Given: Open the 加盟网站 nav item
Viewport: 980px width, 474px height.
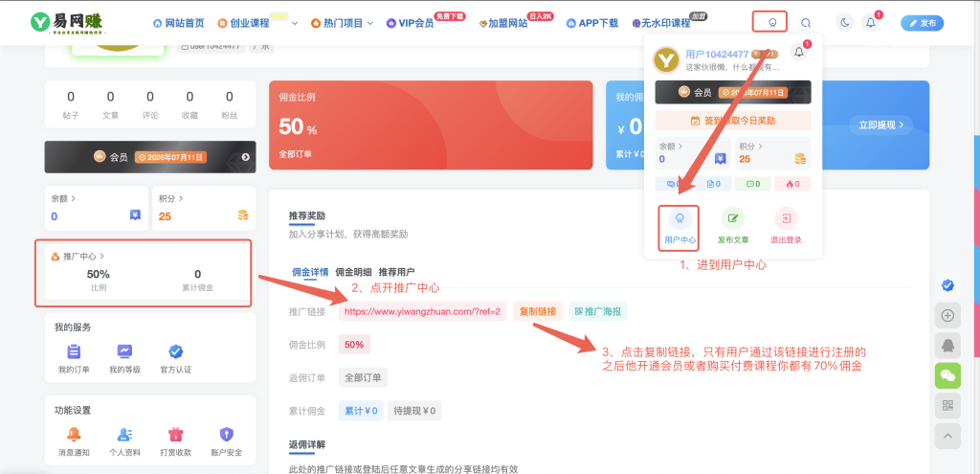Looking at the screenshot, I should click(503, 23).
